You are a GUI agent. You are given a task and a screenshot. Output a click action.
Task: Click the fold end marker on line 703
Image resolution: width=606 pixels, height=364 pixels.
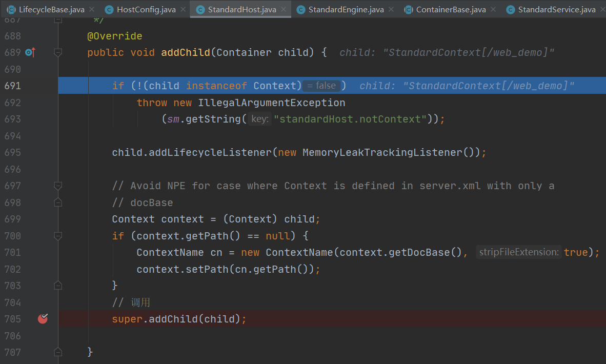click(x=58, y=286)
